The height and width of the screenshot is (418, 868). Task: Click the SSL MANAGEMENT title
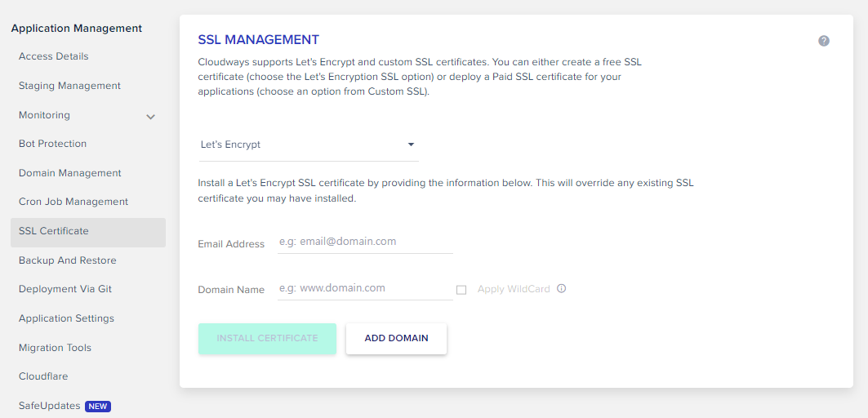[259, 40]
